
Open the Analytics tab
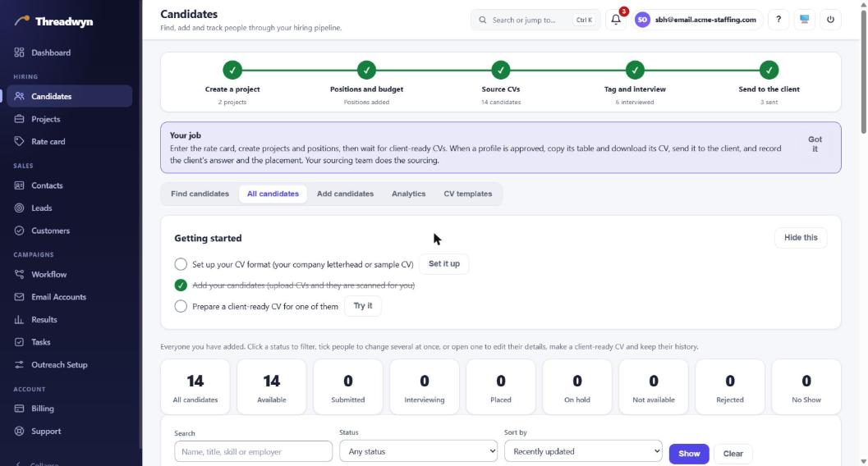click(x=408, y=194)
